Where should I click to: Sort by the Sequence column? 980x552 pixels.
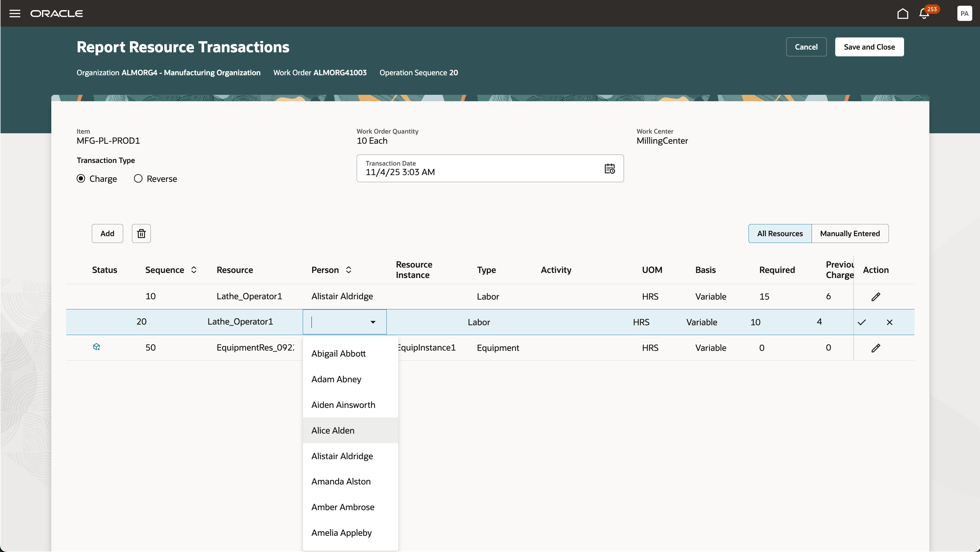click(193, 269)
